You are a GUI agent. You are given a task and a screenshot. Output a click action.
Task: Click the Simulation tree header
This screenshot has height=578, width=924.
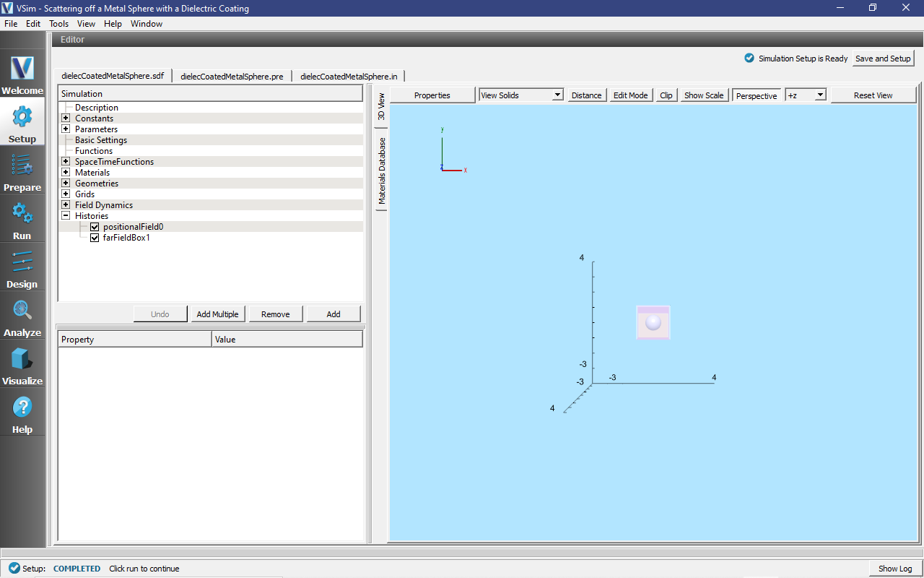pos(210,94)
